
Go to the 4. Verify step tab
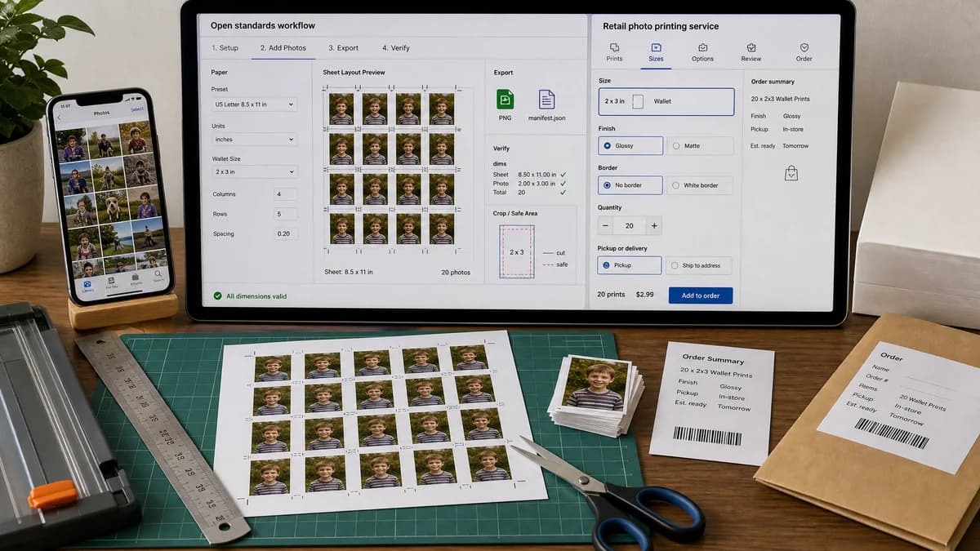(x=396, y=48)
